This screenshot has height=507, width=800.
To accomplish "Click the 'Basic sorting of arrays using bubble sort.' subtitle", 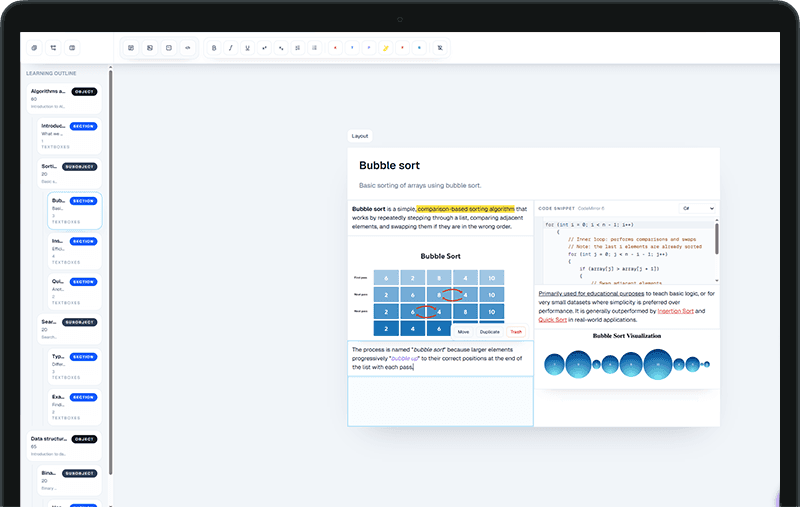I will click(420, 186).
